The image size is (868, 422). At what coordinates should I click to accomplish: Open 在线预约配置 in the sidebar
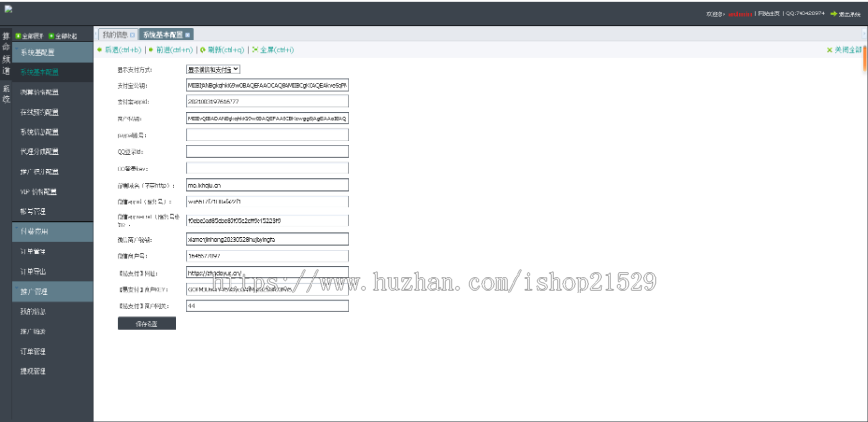[x=52, y=113]
